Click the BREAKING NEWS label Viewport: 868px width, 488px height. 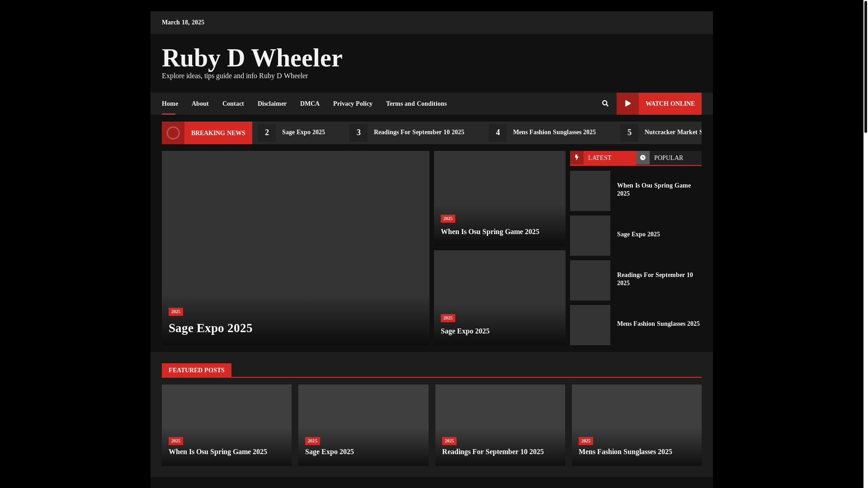pyautogui.click(x=218, y=133)
